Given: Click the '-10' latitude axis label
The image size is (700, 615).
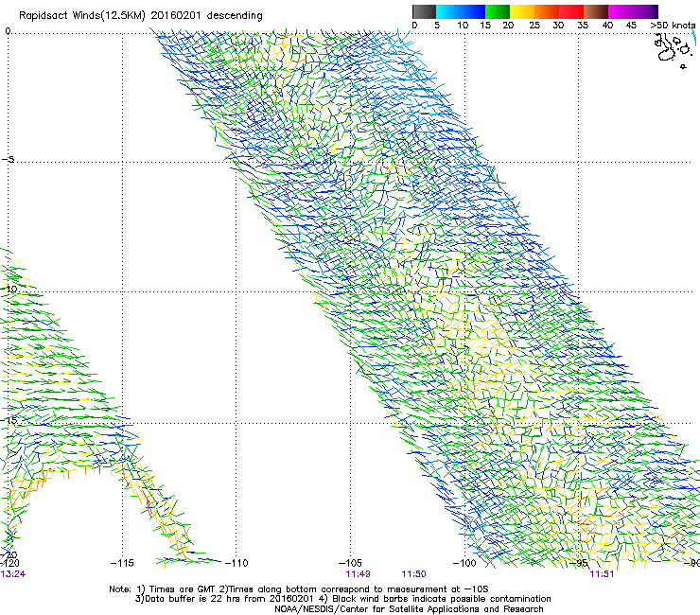Looking at the screenshot, I should (9, 289).
